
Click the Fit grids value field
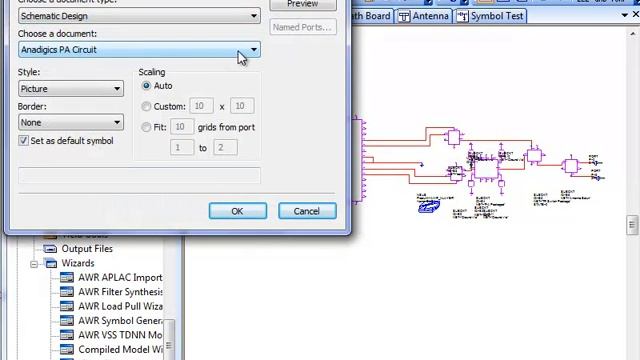click(x=182, y=127)
